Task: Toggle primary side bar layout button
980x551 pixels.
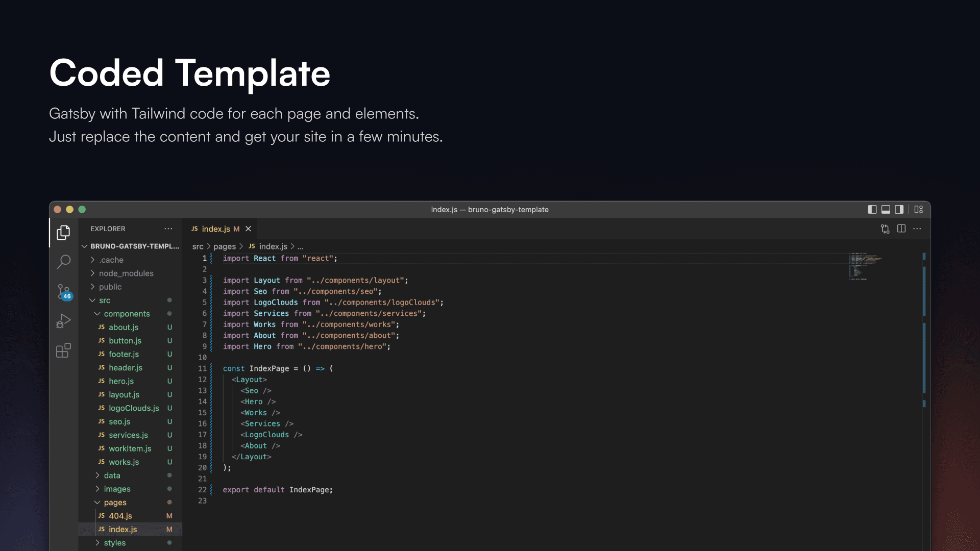Action: [x=872, y=210]
